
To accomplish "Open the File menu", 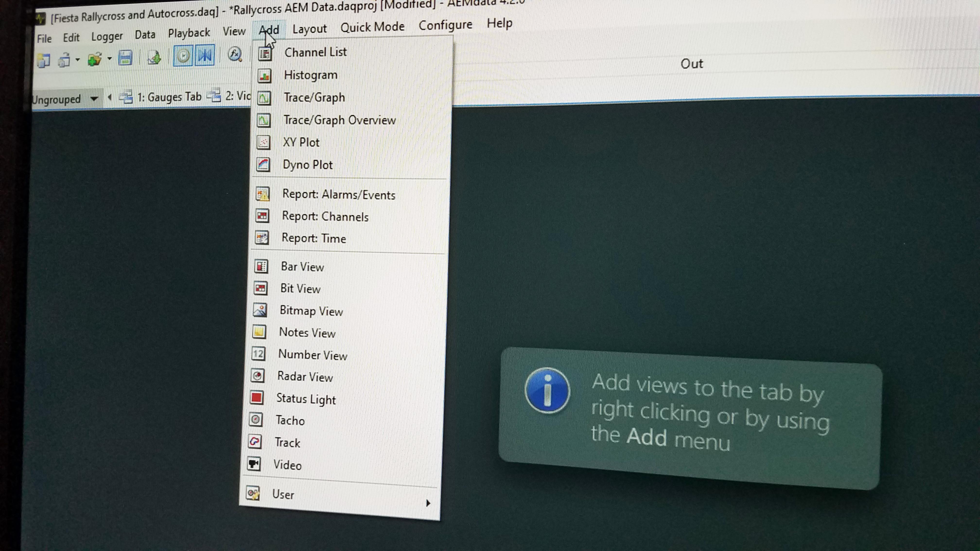I will pos(44,38).
